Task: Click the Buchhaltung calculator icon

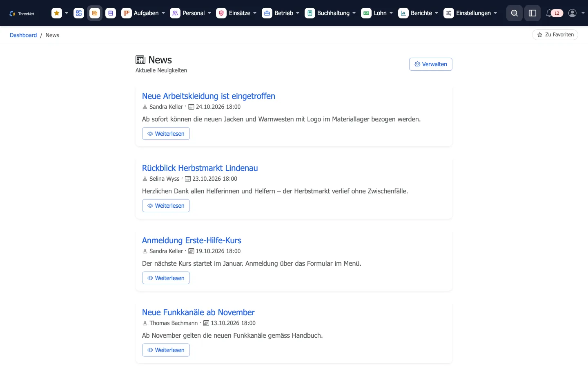Action: tap(310, 13)
